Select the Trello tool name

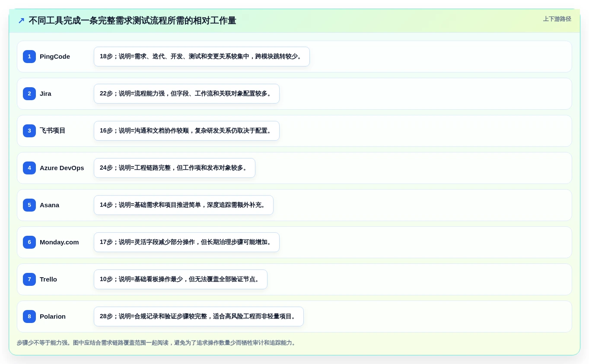tap(48, 279)
